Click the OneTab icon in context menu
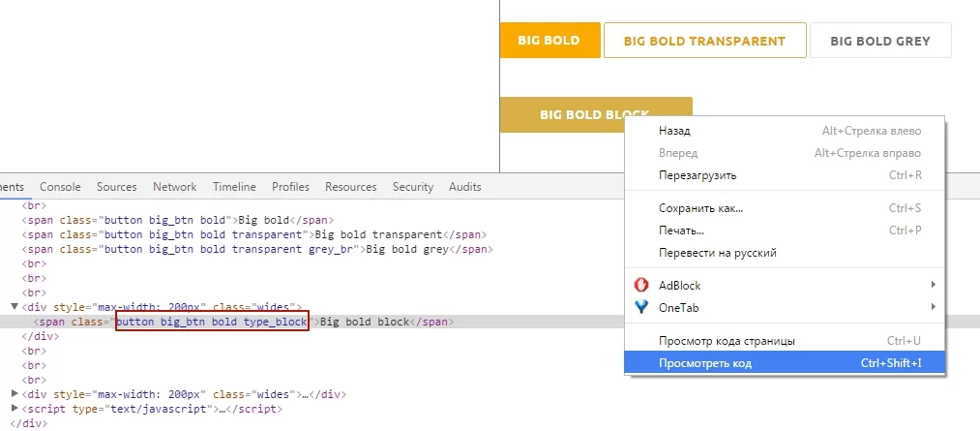 click(x=641, y=308)
